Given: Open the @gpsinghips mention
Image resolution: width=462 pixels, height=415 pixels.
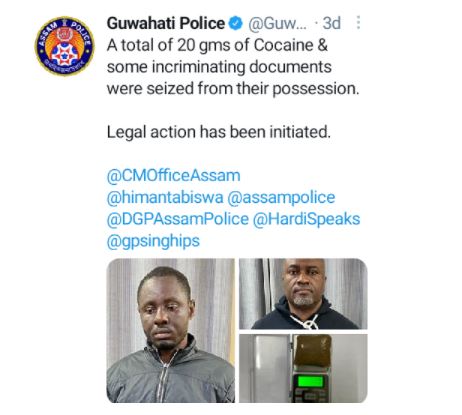Looking at the screenshot, I should (x=153, y=241).
